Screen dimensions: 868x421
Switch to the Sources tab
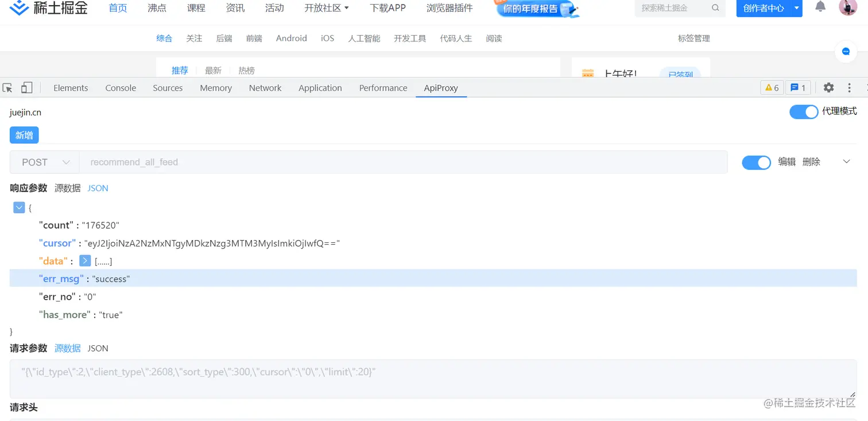click(x=168, y=88)
